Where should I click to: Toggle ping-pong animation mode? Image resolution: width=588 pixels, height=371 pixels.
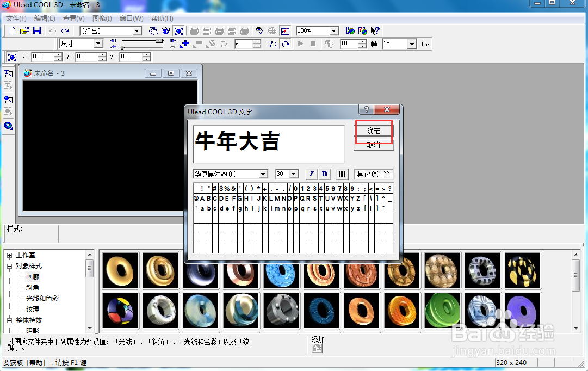[273, 44]
